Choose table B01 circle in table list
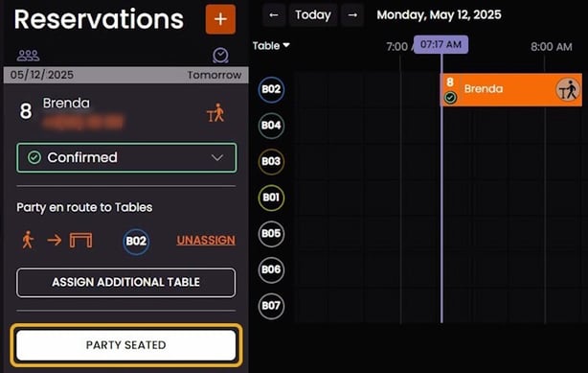 point(271,198)
